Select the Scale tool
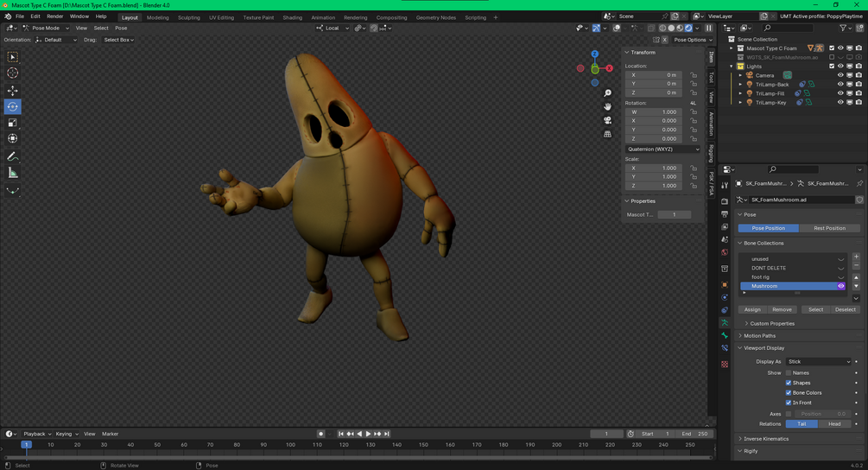This screenshot has height=470, width=868. pyautogui.click(x=12, y=123)
